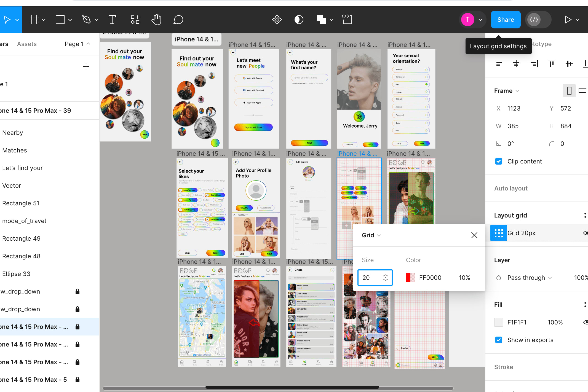Open layout grid settings icon

(498, 233)
